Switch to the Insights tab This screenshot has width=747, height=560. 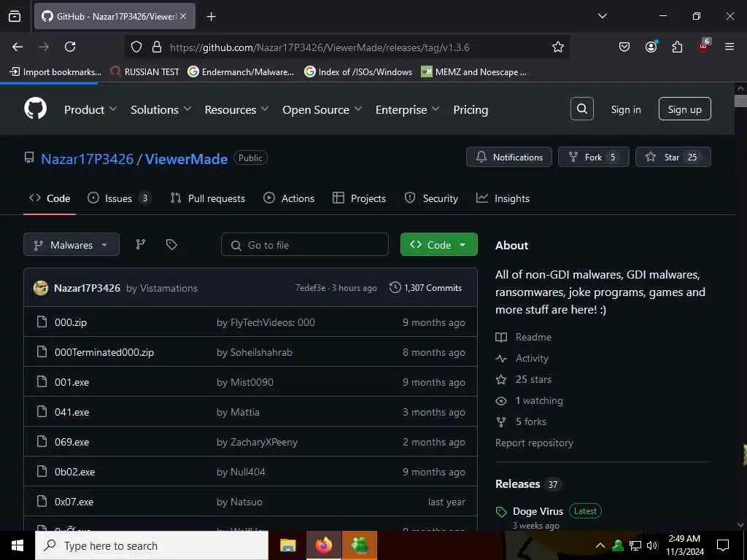click(503, 198)
